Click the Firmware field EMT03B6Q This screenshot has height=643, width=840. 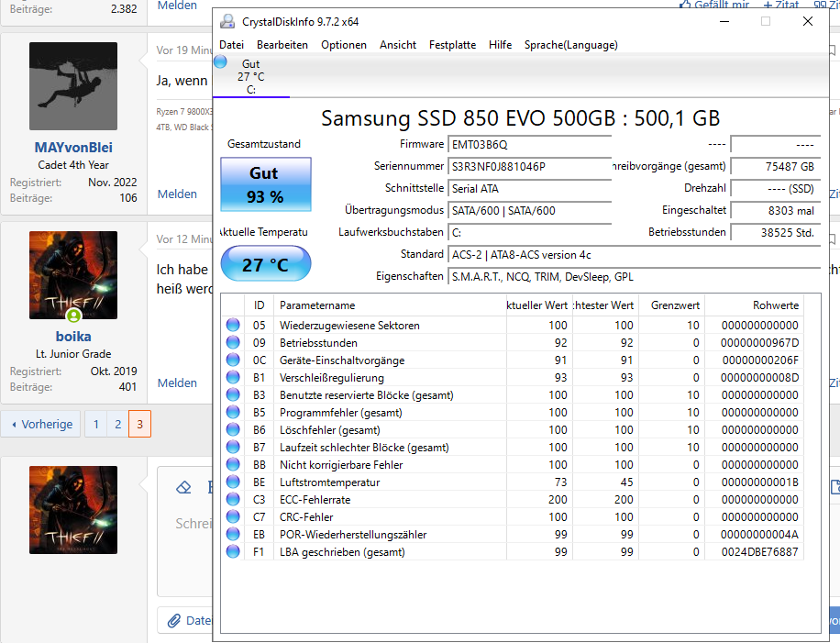point(529,145)
